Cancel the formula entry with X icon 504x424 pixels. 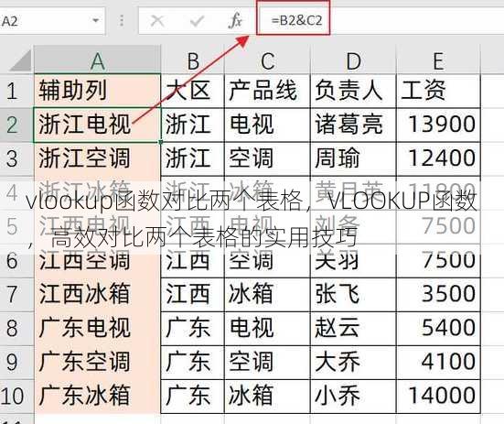click(156, 21)
